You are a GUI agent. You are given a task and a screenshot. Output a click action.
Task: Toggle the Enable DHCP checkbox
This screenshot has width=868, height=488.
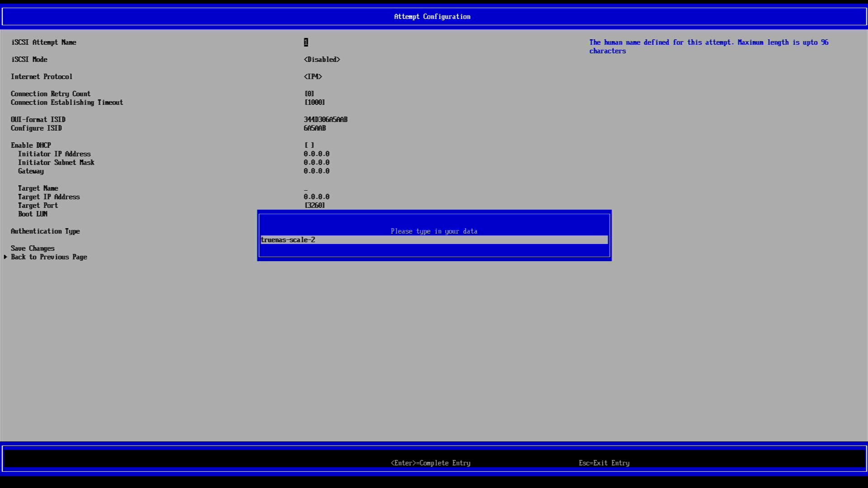click(309, 145)
